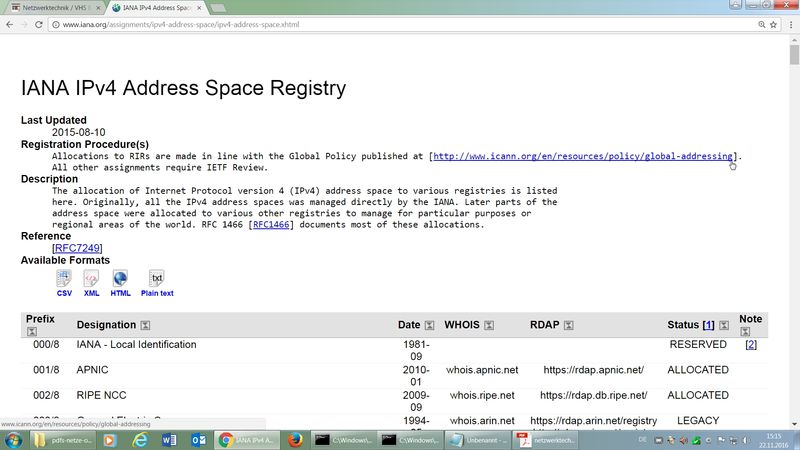
Task: Switch to first C:\Windows command prompt window
Action: [x=343, y=440]
